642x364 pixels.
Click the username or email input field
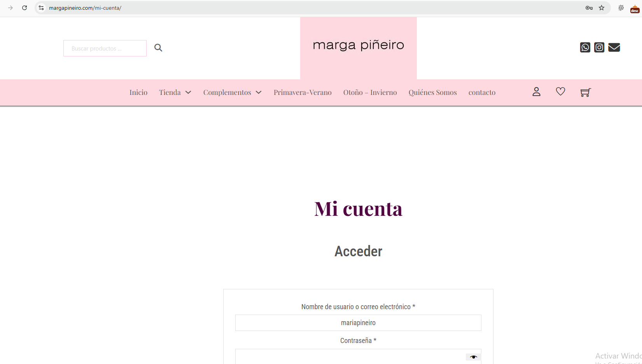point(358,323)
